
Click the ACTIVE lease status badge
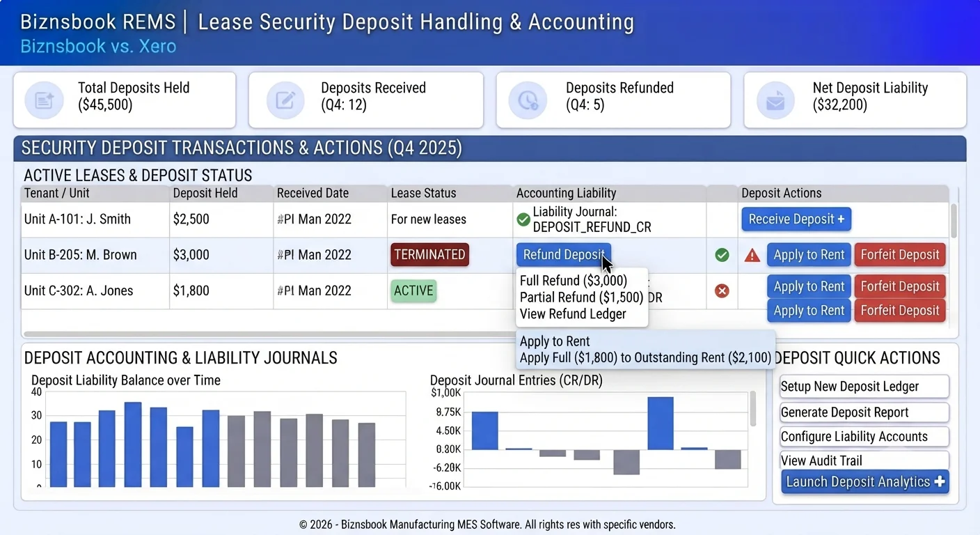pos(413,290)
